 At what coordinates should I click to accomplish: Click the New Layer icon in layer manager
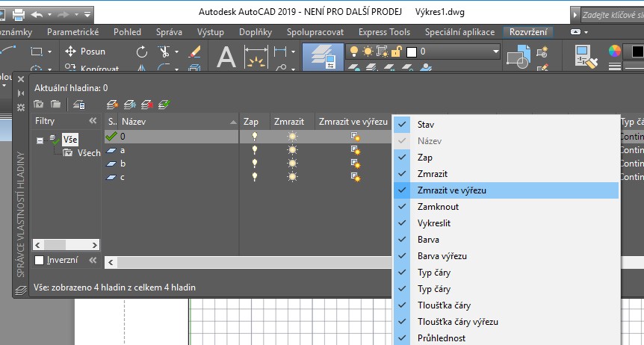[x=113, y=105]
